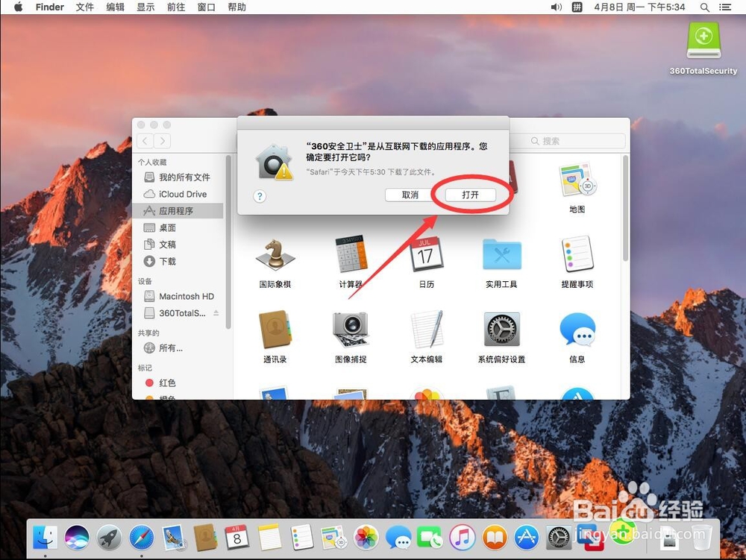Open the 国际象棋 chess app icon
The image size is (746, 560).
coord(275,255)
